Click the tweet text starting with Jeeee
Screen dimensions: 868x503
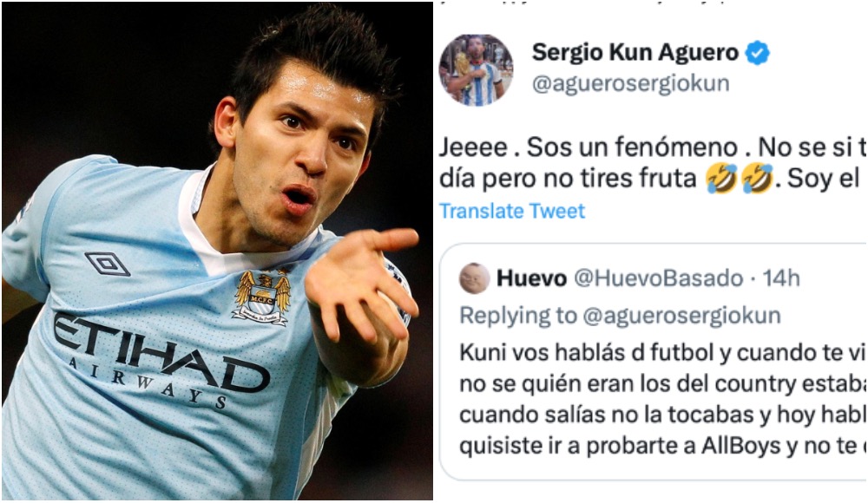[653, 163]
